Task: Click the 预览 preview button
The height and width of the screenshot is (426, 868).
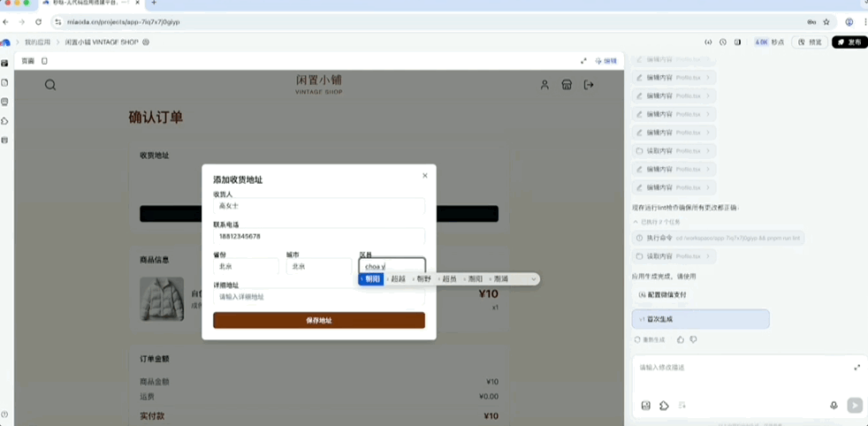Action: (811, 42)
